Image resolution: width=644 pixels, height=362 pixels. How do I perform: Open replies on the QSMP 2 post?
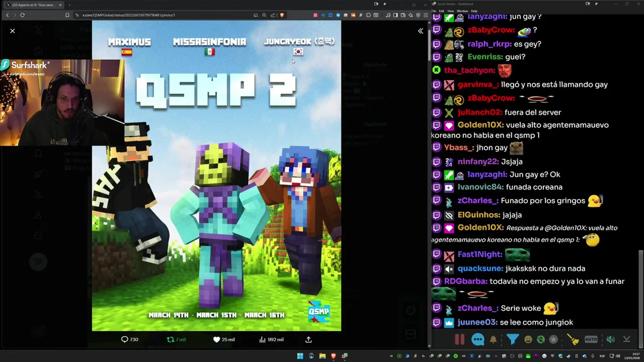(130, 339)
